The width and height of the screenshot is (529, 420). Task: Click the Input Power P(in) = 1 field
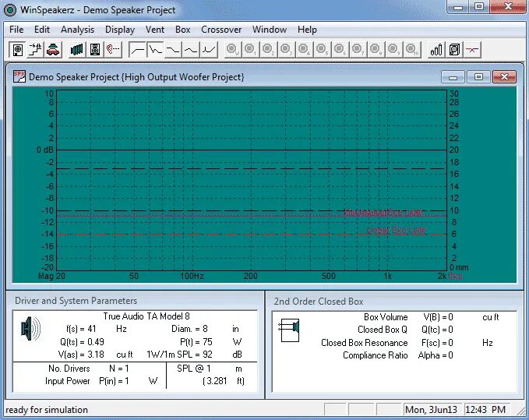point(87,381)
